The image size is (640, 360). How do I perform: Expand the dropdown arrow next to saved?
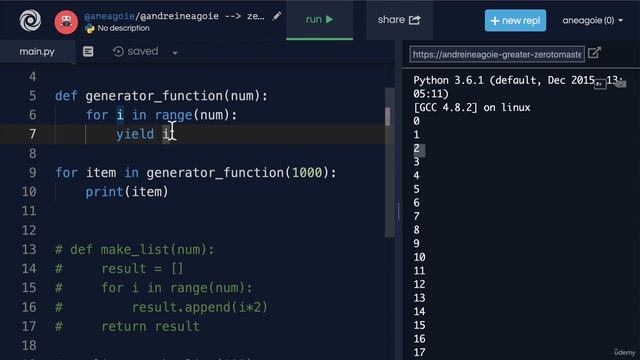coord(175,53)
